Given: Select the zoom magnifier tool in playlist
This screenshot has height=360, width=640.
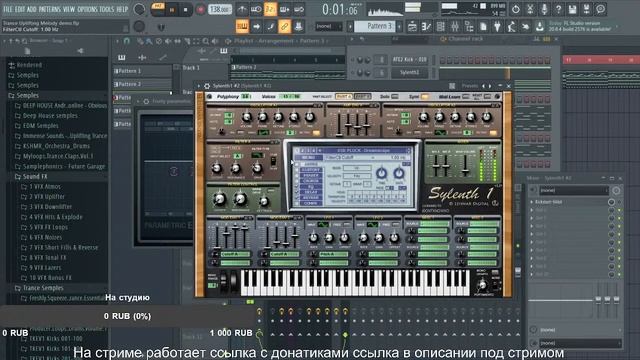Looking at the screenshot, I should point(205,41).
